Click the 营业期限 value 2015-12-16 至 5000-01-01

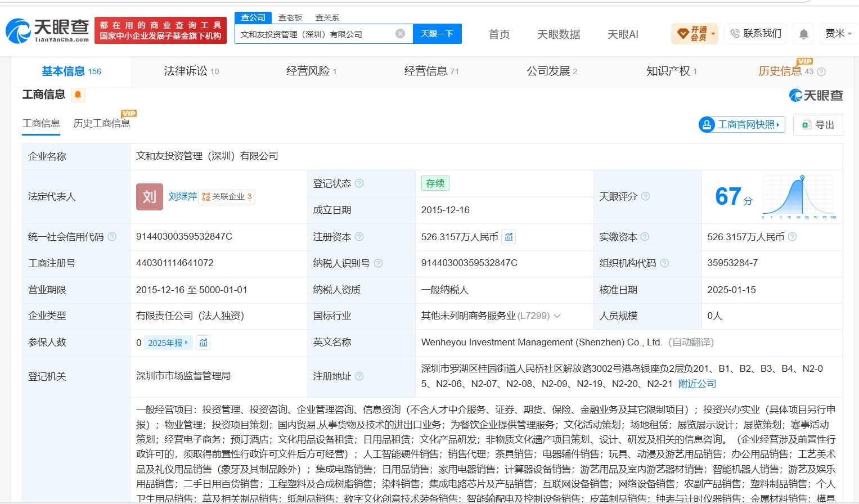click(191, 290)
